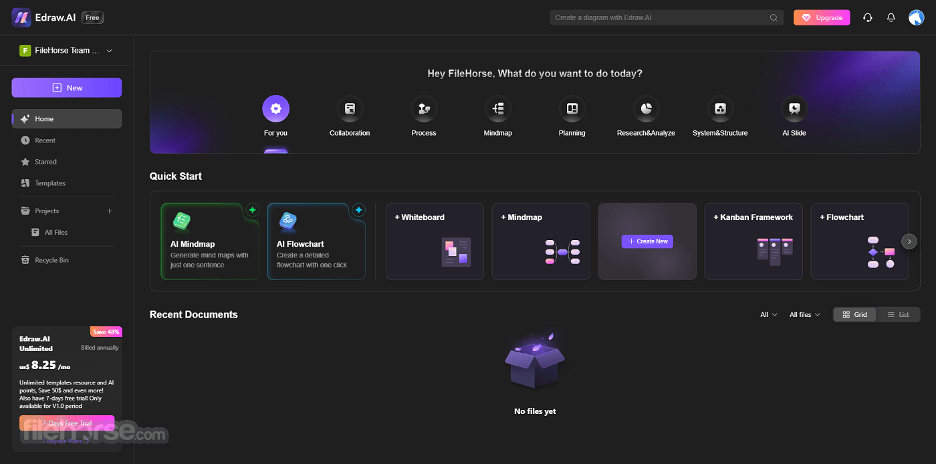This screenshot has height=464, width=936.
Task: Select the Collaboration category icon
Action: (x=350, y=109)
